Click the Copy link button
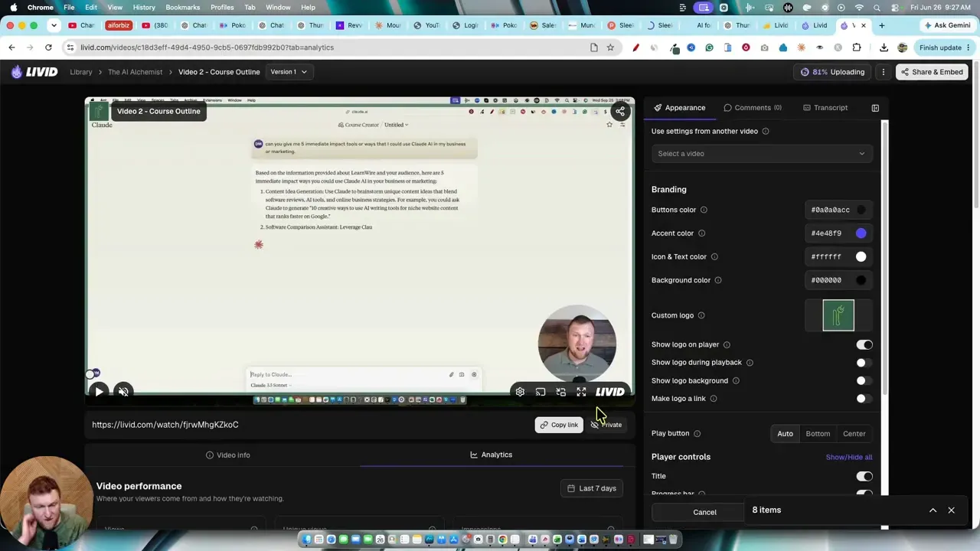 559,425
